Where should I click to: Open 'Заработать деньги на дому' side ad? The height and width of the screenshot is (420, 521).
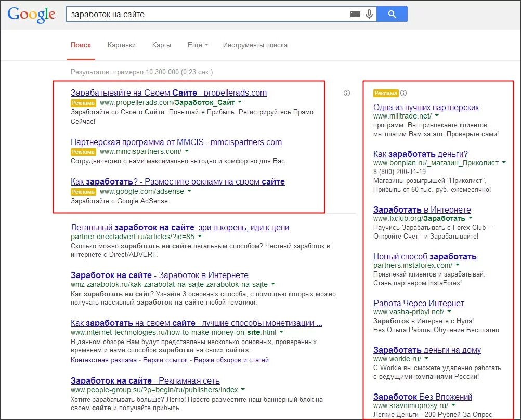click(427, 350)
